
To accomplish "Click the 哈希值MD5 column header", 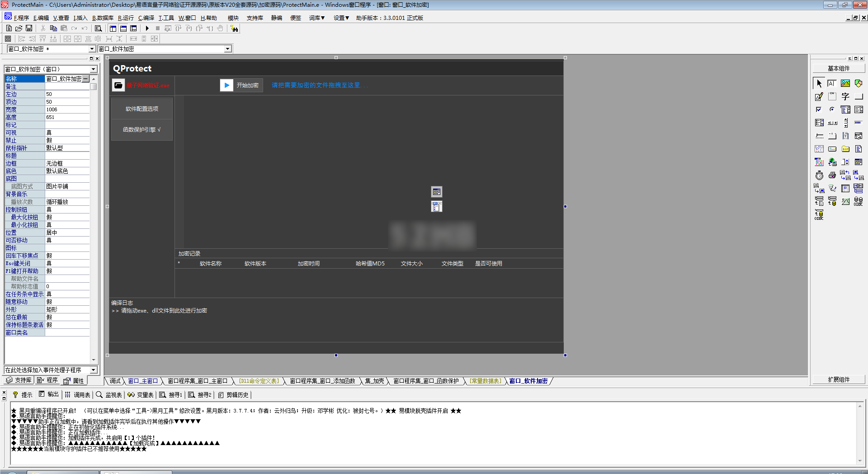I will [370, 263].
